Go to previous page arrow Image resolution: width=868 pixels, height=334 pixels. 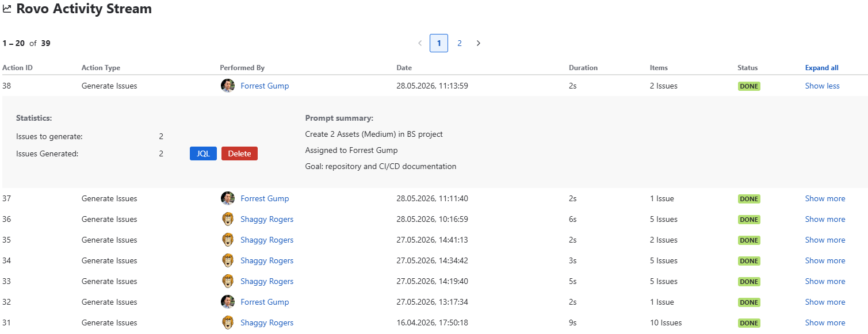pos(420,43)
